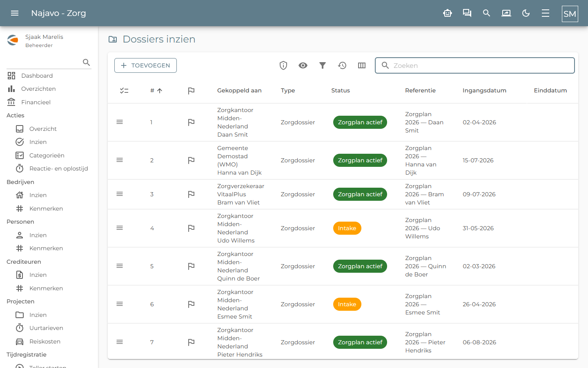Click the Zorgplan actief badge for Bram van Vliet

tap(360, 194)
